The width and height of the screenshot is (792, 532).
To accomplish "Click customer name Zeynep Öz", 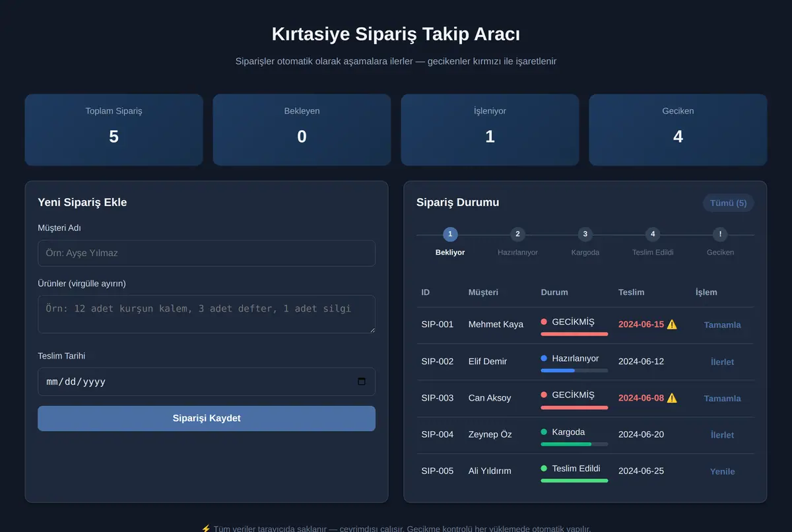I will coord(489,434).
